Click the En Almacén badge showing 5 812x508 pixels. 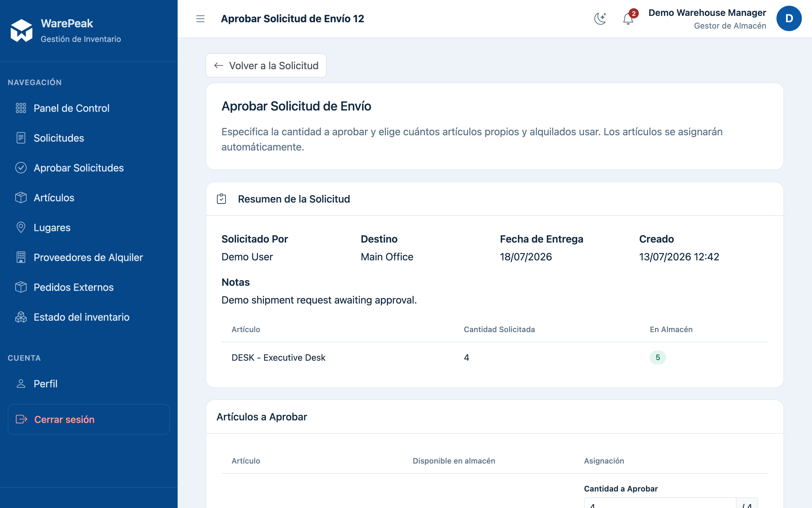(658, 358)
